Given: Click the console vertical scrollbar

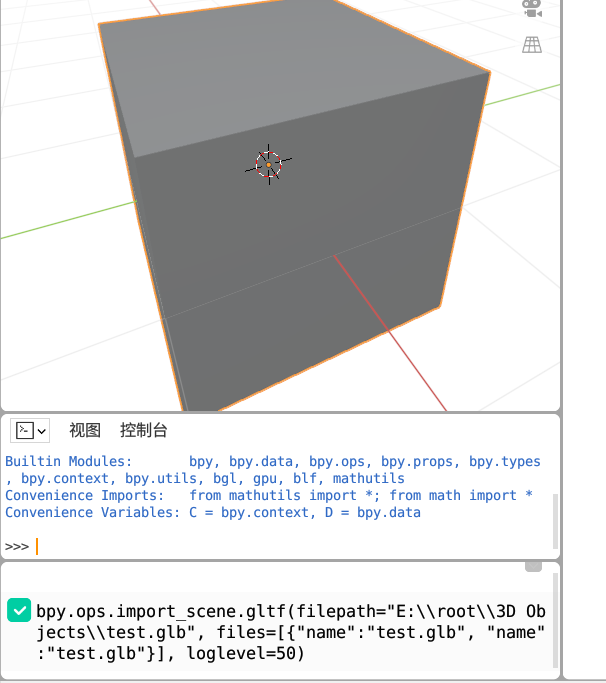Looking at the screenshot, I should (x=555, y=521).
